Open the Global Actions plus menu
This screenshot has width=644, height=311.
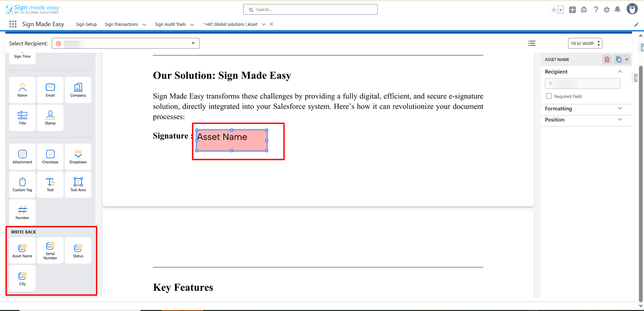click(x=572, y=10)
